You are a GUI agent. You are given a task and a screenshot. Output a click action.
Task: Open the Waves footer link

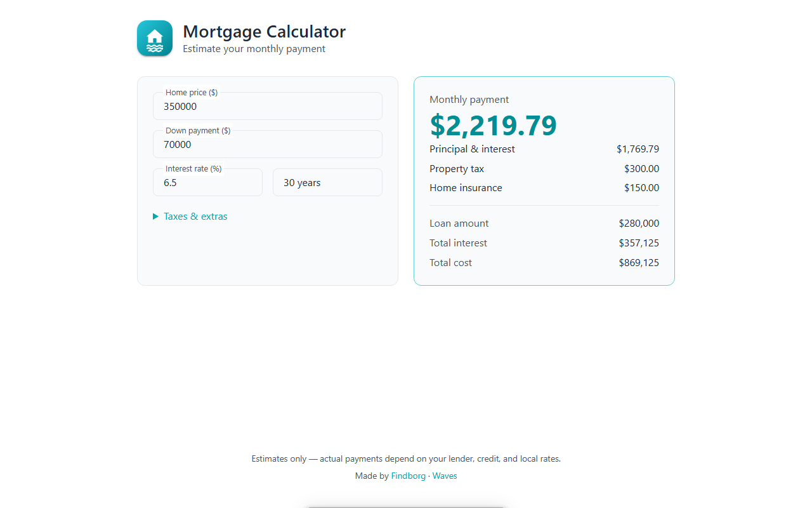445,476
